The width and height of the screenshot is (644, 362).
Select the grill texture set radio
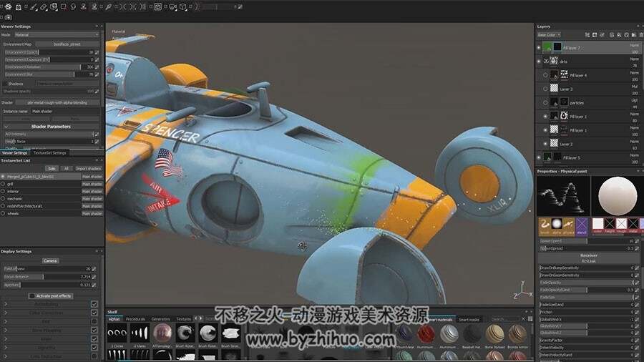[x=3, y=184]
